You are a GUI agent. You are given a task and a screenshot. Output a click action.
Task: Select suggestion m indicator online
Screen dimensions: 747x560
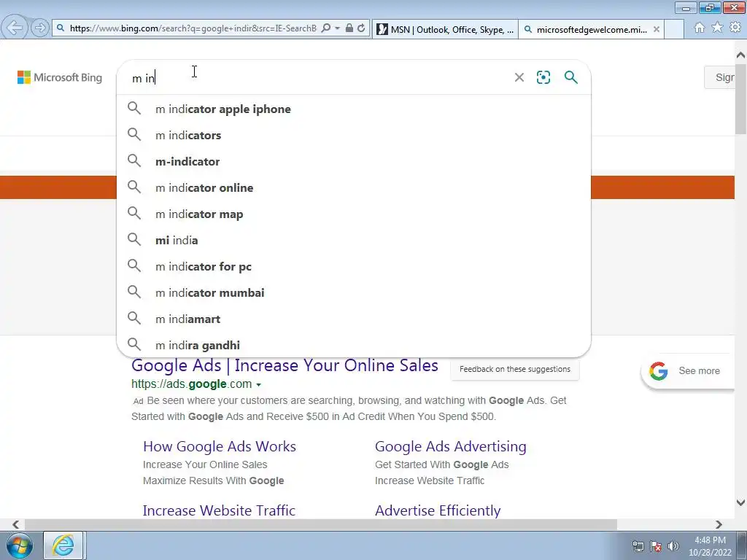pos(354,187)
